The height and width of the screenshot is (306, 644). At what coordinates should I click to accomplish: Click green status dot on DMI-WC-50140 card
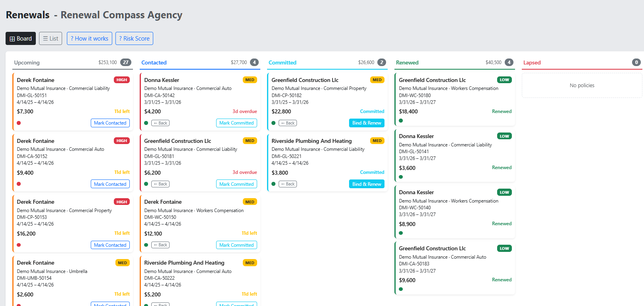click(401, 233)
